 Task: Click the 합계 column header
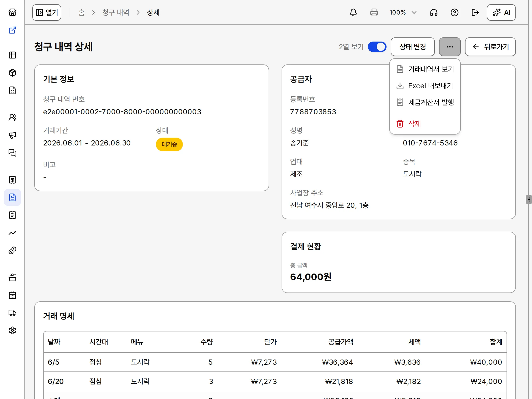(496, 342)
